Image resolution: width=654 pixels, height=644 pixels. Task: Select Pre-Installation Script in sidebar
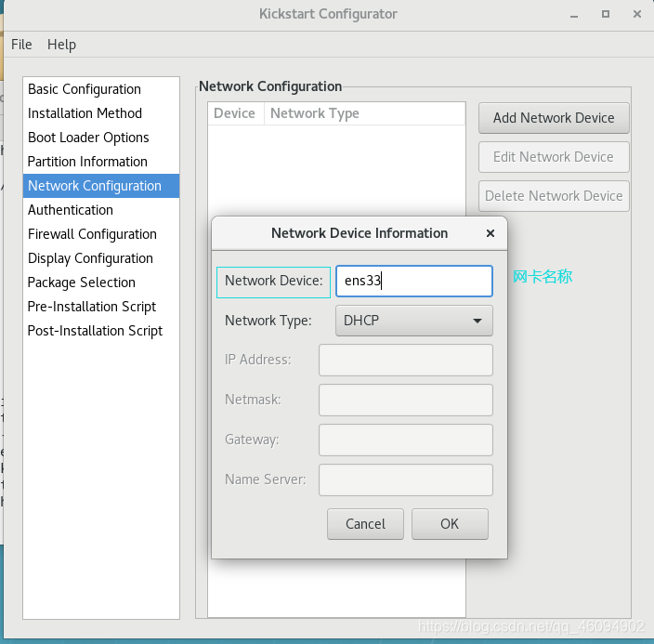[x=101, y=307]
